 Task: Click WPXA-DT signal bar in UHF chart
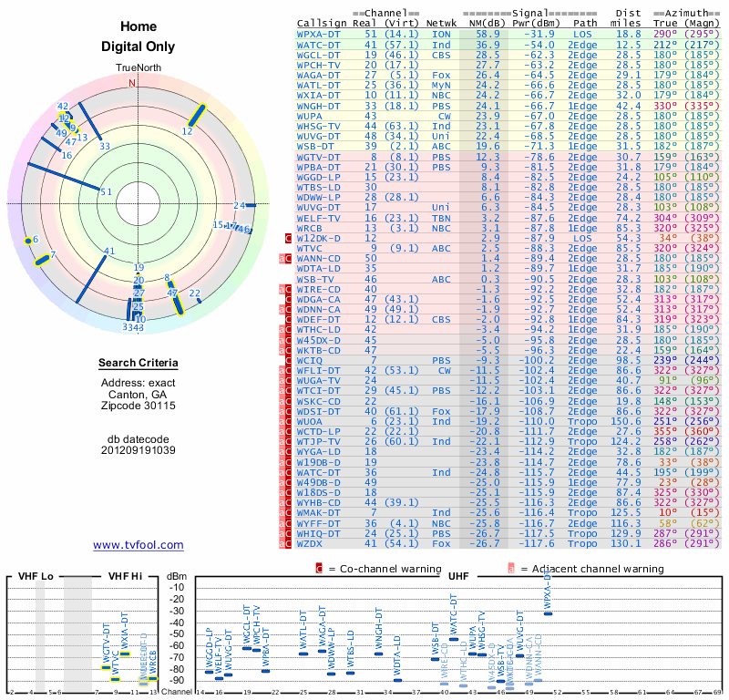[549, 614]
